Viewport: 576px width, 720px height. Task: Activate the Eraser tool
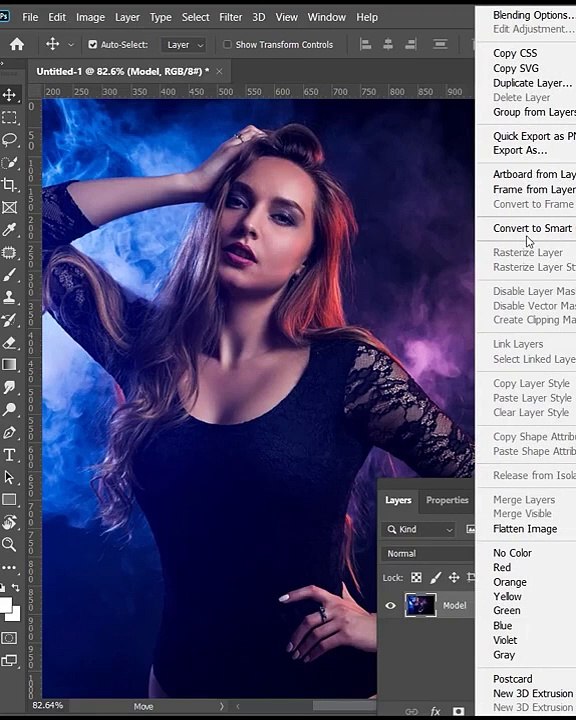click(9, 343)
